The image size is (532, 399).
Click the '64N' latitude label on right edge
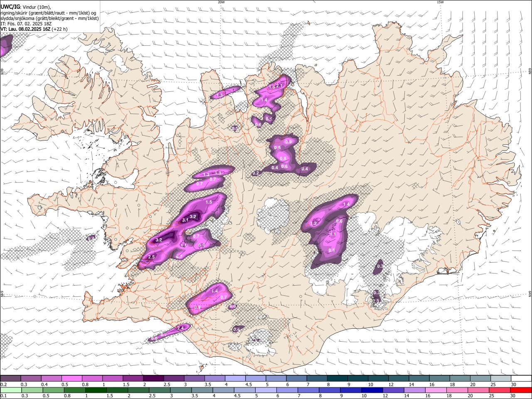click(530, 294)
